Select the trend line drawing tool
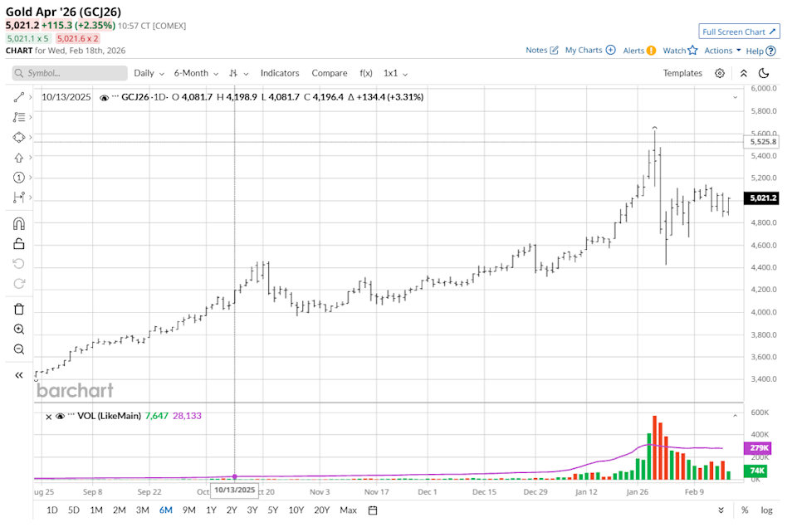797x532 pixels. [x=18, y=97]
